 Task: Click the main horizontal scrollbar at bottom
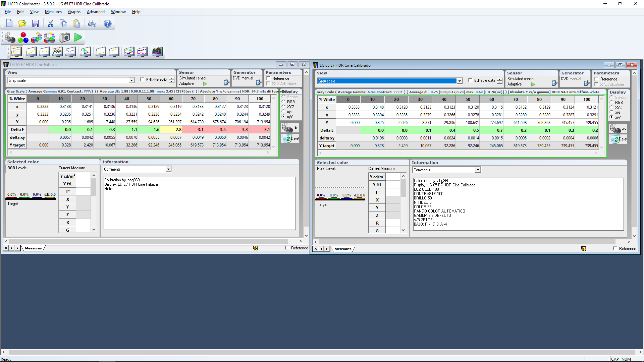[322, 352]
